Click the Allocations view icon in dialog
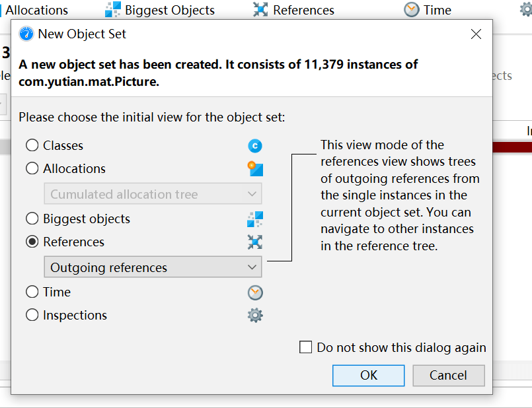Screen dimensions: 532x408 coord(255,169)
